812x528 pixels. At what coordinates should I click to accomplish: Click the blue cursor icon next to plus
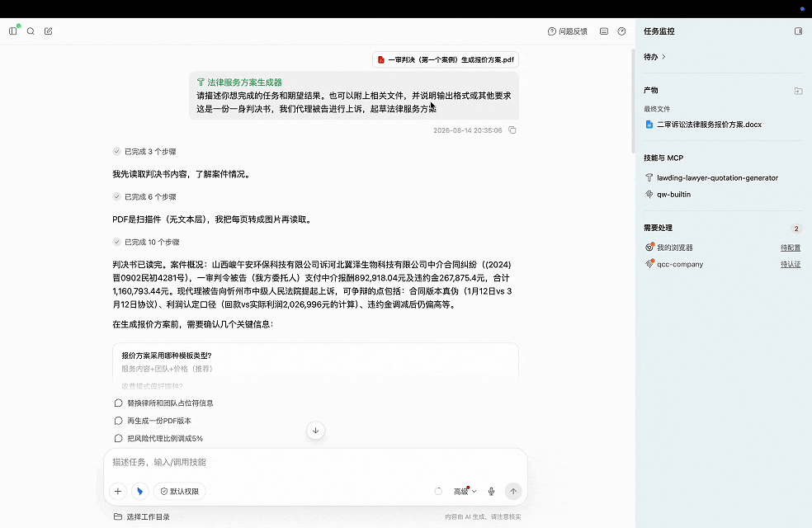(139, 491)
